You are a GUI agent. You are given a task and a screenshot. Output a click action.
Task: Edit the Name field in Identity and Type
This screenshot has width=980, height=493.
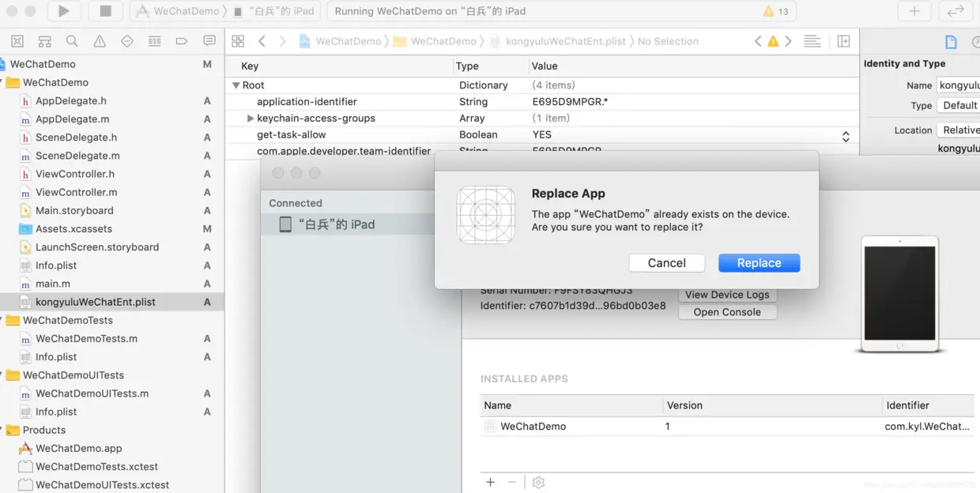point(959,85)
